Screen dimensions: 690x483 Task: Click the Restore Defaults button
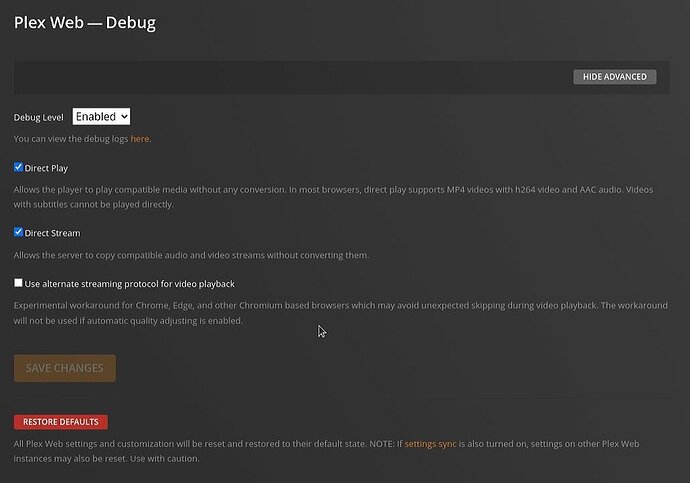[61, 422]
